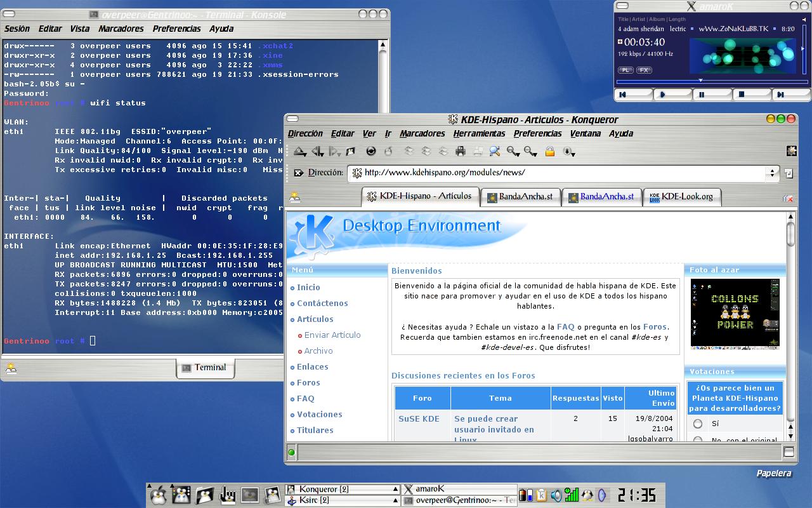Screen dimensions: 812x508
Task: Click the Back arrow in Konqueror toolbar
Action: pyautogui.click(x=317, y=151)
